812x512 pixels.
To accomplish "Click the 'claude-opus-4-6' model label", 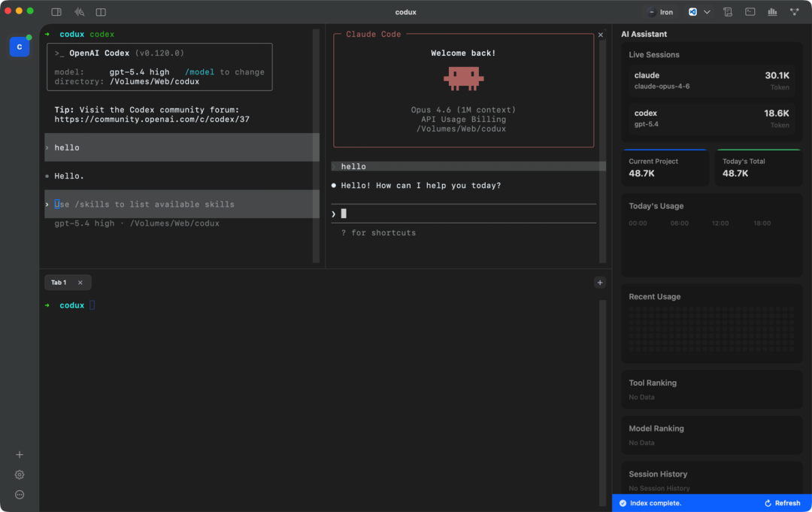I will coord(662,86).
